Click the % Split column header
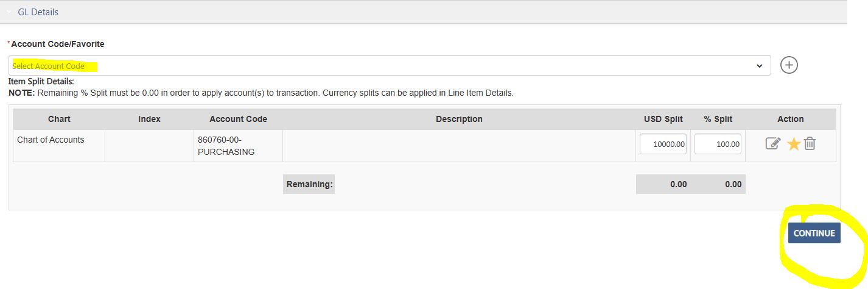This screenshot has width=868, height=289. pyautogui.click(x=718, y=119)
